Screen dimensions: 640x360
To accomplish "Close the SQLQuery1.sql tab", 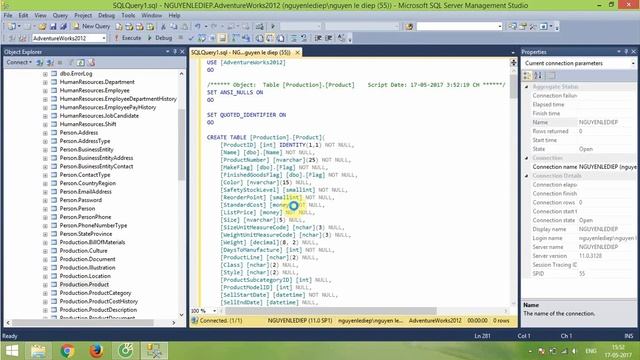I will click(x=298, y=52).
